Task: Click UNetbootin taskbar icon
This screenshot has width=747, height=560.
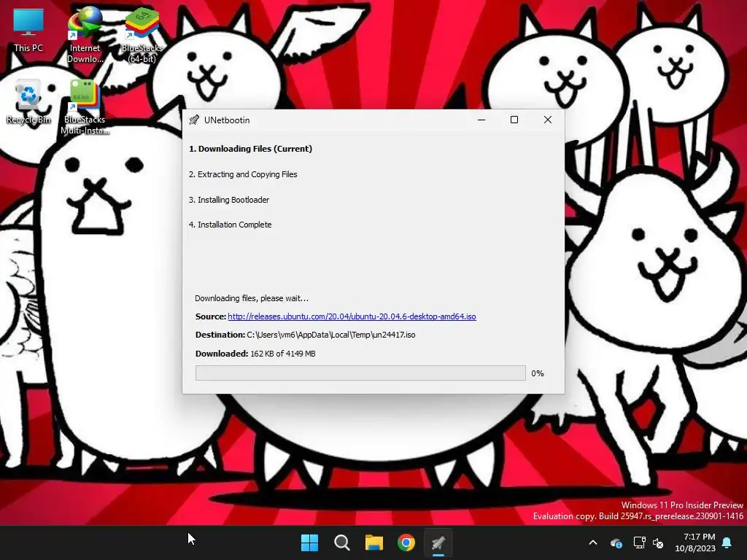Action: click(x=438, y=542)
